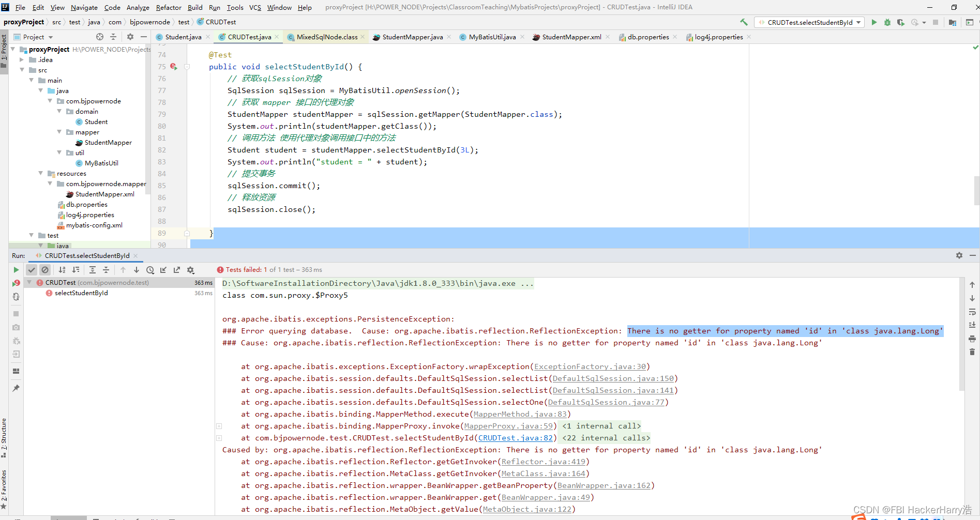Screen dimensions: 980x520
Task: Open MetaObject.java:122 stack trace link
Action: 527,509
